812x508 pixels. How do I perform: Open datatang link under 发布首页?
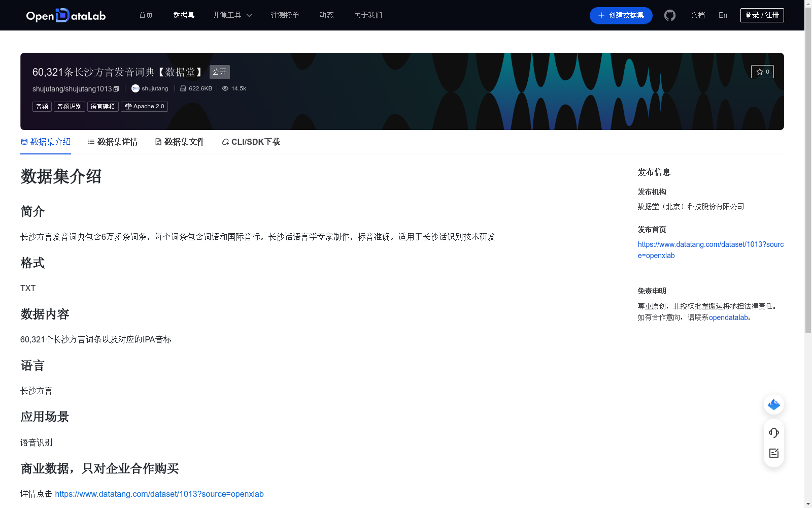[x=710, y=250]
